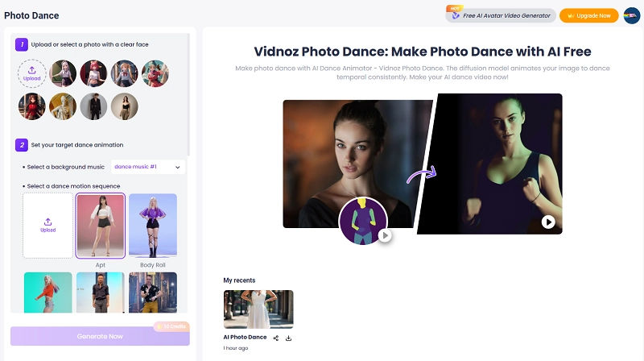Select the red-haired anime girl sample photo
The width and height of the screenshot is (644, 361).
tap(93, 73)
